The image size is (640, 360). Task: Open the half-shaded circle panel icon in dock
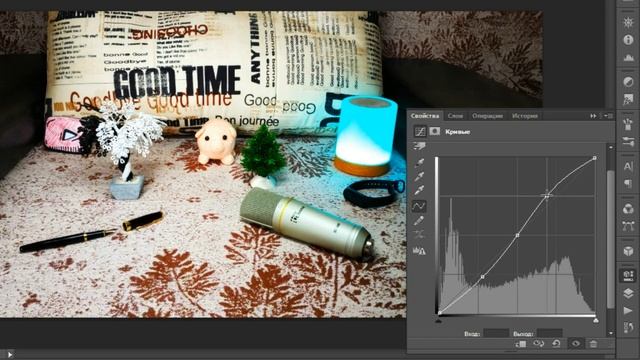click(628, 82)
